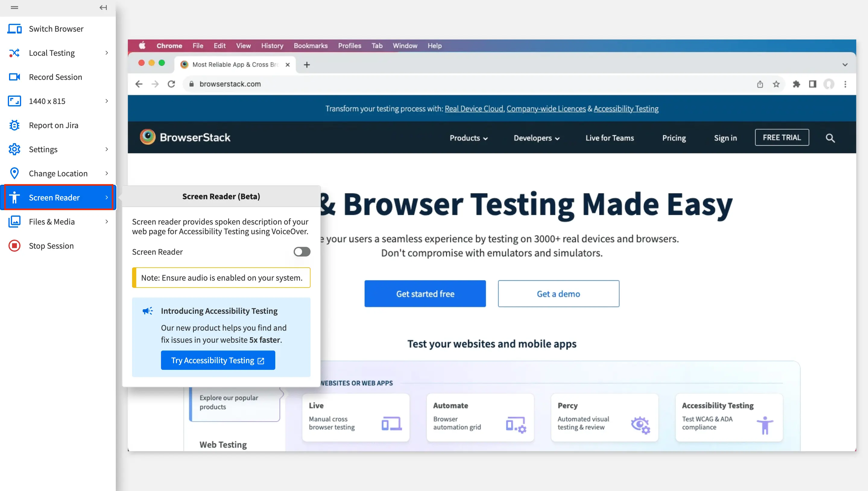Viewport: 868px width, 491px height.
Task: Collapse the sidebar with arrow icon
Action: click(x=103, y=8)
